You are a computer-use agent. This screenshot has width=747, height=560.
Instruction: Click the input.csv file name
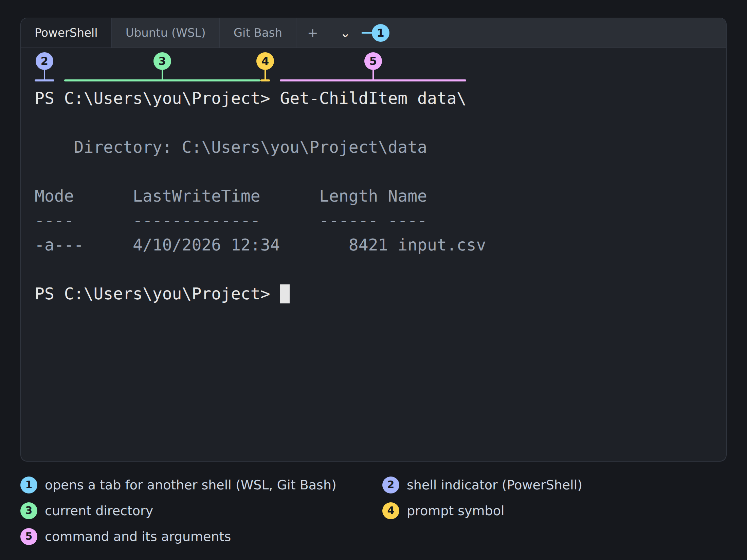tap(442, 245)
